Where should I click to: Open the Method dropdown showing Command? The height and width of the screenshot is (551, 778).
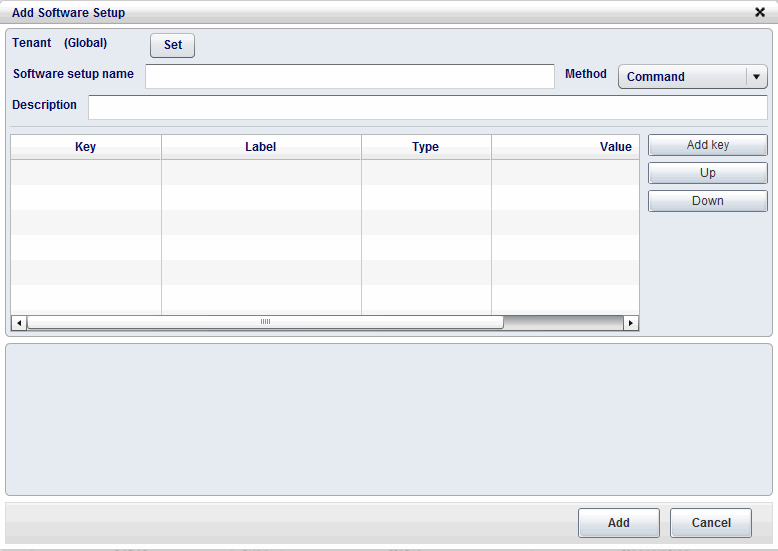[x=693, y=77]
